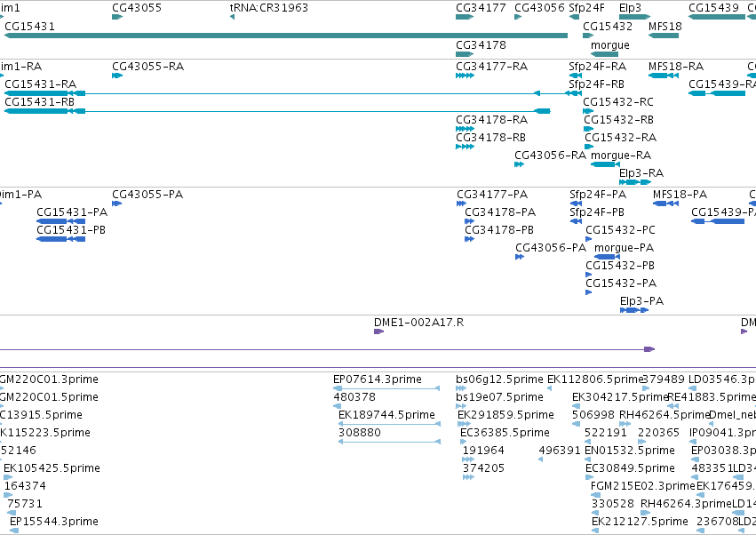
Task: Click the CG15431-PA protein label
Action: click(x=72, y=212)
